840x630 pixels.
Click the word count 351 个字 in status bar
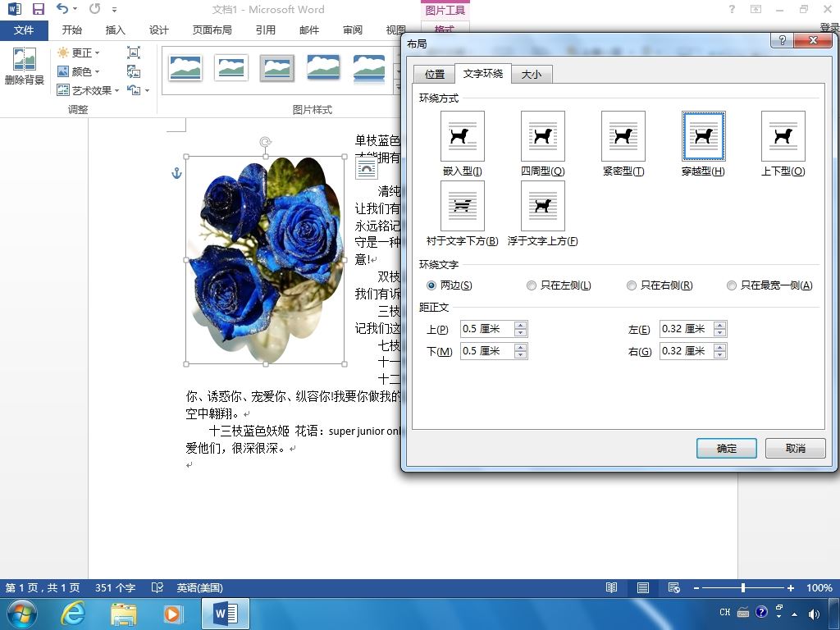pos(115,587)
